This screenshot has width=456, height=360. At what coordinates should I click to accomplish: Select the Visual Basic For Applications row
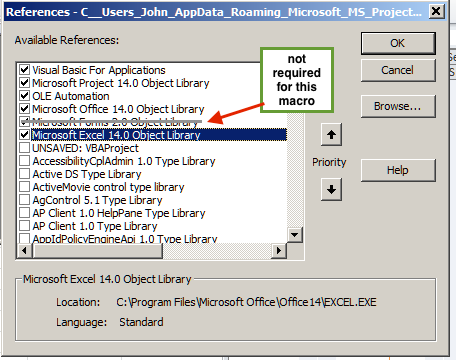click(99, 70)
